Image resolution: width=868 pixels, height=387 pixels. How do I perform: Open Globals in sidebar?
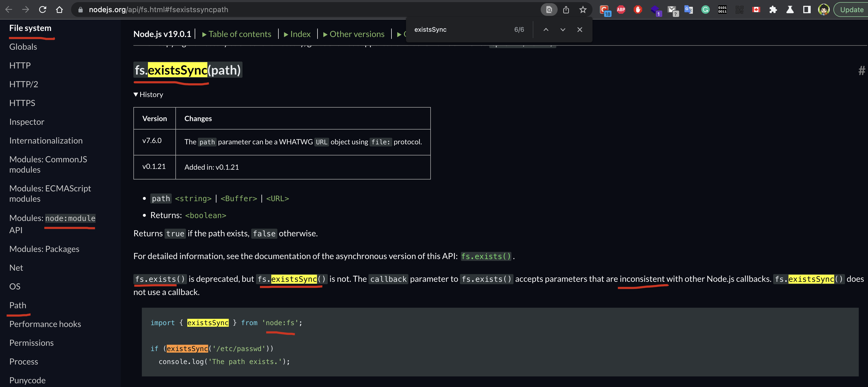(23, 47)
